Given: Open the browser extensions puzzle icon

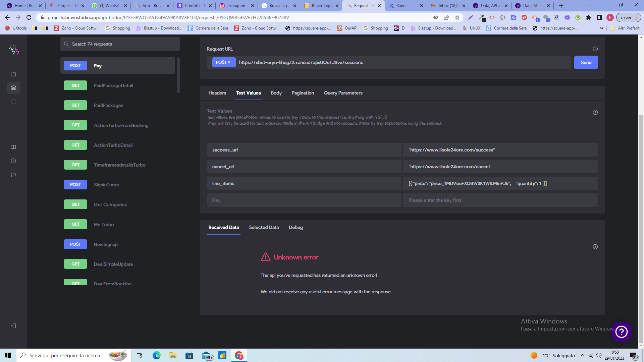Looking at the screenshot, I should [589, 17].
